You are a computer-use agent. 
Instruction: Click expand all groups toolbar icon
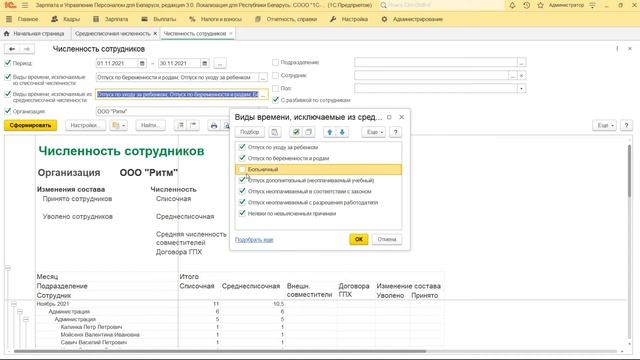pos(181,125)
